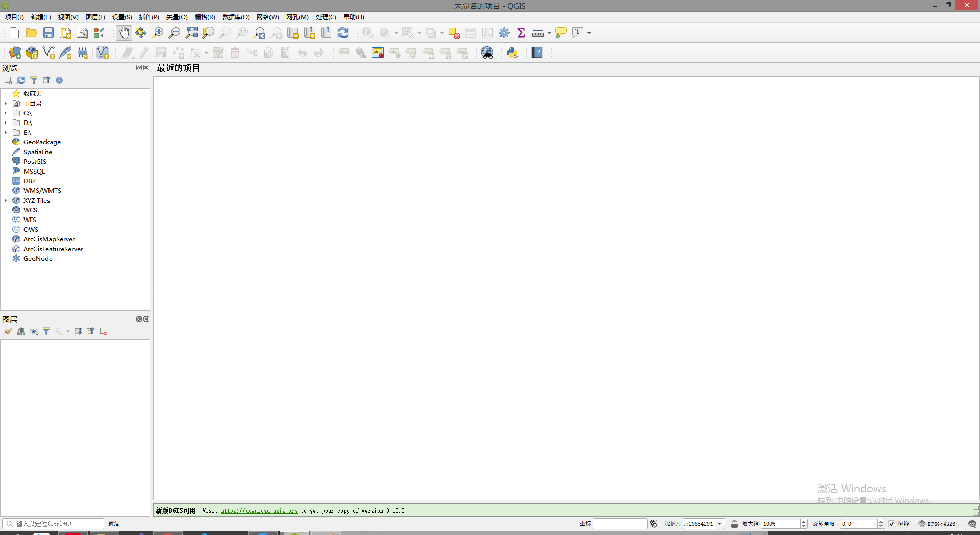Select ArcGisFeatureServer in browser tree

[53, 249]
